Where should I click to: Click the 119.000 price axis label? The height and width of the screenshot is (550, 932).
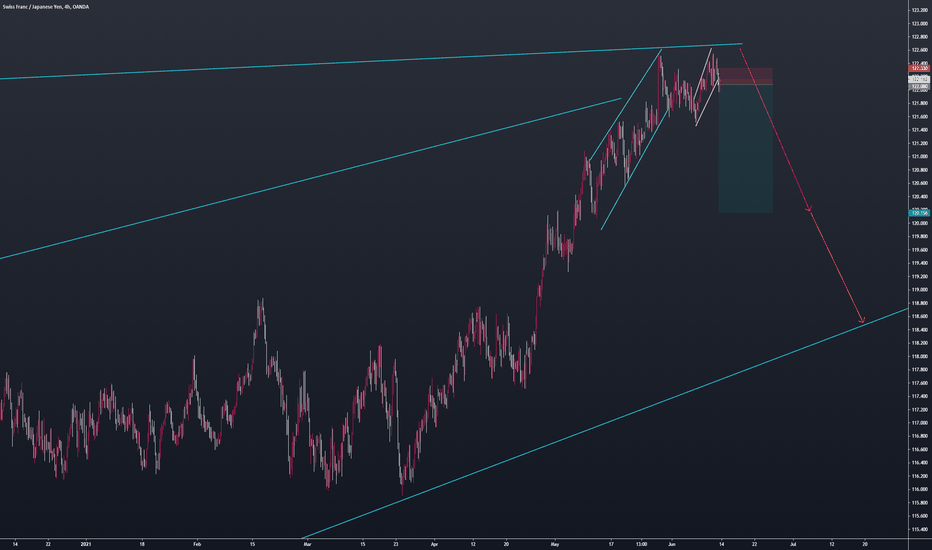click(920, 290)
